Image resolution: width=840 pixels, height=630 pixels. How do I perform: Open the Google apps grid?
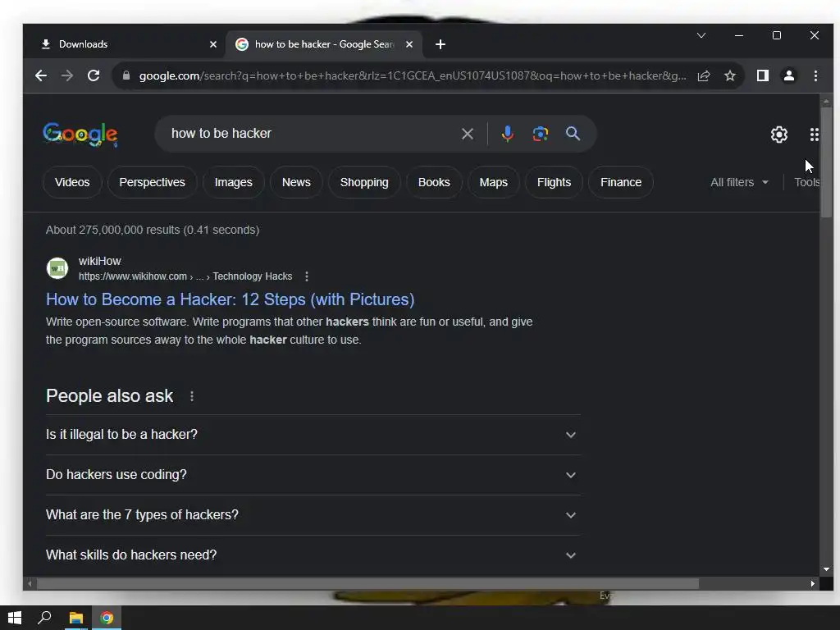[x=814, y=135]
